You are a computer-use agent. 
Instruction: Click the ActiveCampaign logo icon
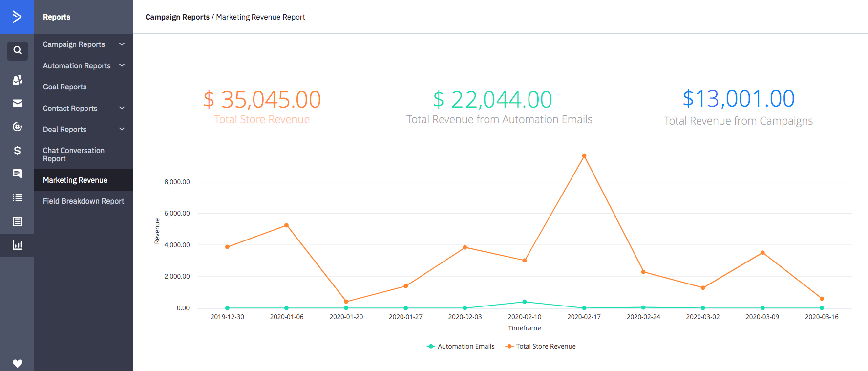tap(17, 17)
